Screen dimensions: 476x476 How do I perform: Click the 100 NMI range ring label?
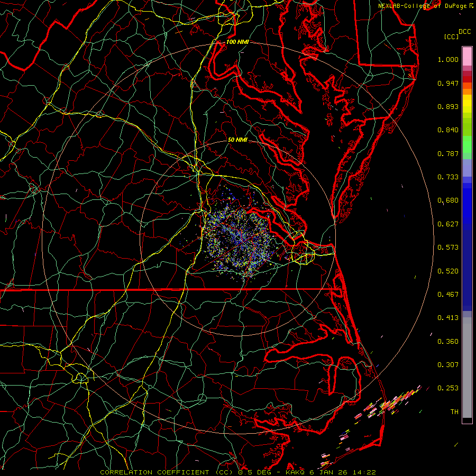coord(237,42)
